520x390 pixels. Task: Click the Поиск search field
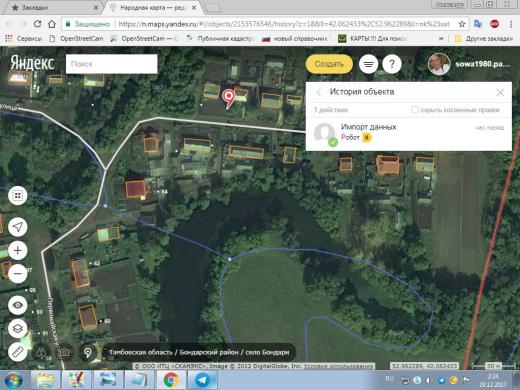click(x=111, y=64)
